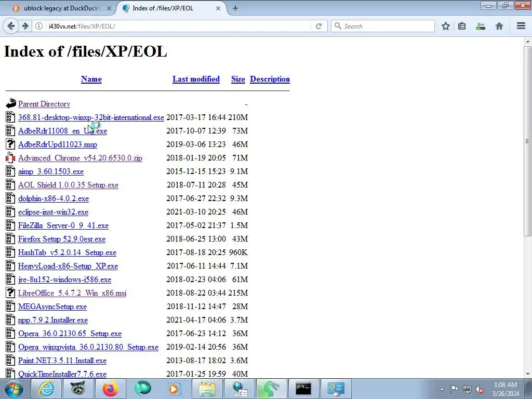Image resolution: width=532 pixels, height=399 pixels.
Task: Bookmark this page with the star icon
Action: pos(446,26)
